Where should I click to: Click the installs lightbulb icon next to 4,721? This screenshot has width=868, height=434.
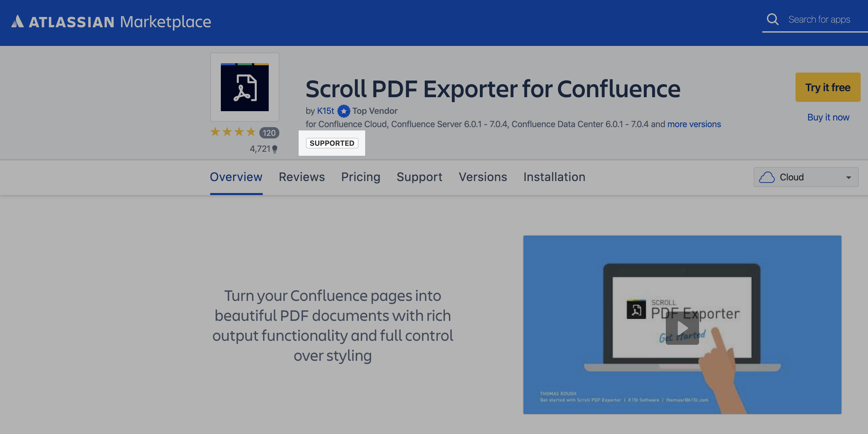pyautogui.click(x=275, y=149)
